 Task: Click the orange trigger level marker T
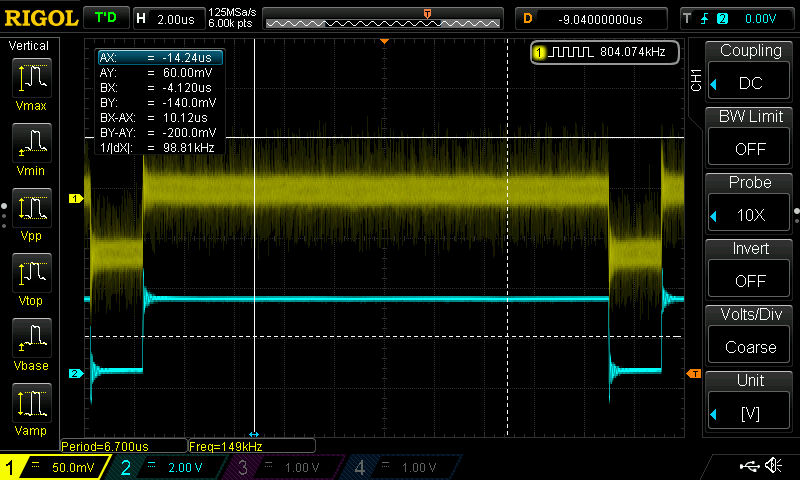694,374
